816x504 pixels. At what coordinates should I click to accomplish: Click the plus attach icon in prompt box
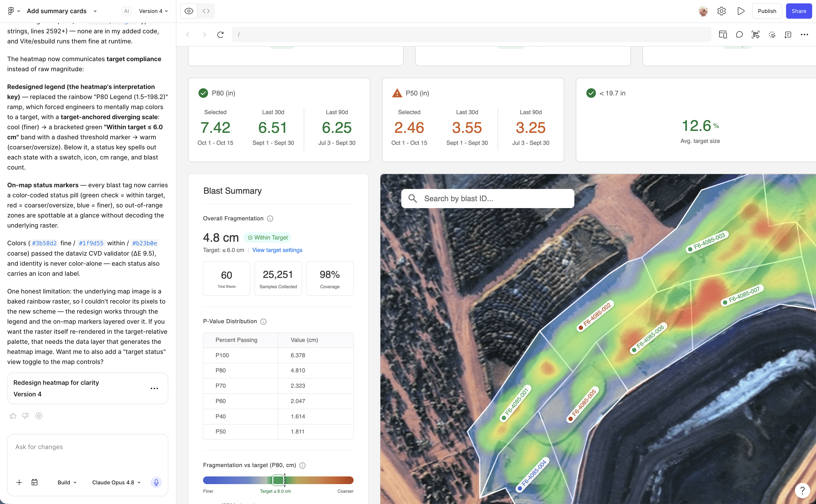click(19, 482)
